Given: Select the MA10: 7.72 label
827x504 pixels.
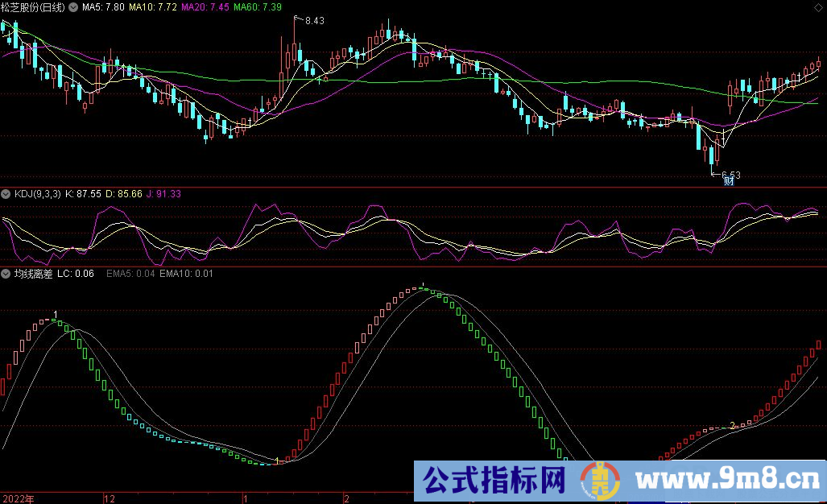Looking at the screenshot, I should [152, 7].
